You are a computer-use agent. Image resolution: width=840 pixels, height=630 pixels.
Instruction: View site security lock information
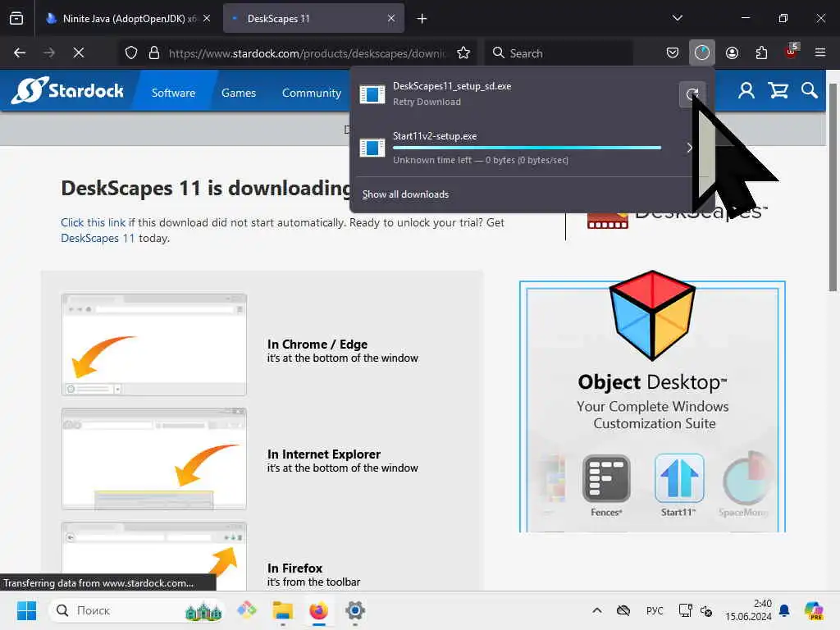click(x=154, y=52)
